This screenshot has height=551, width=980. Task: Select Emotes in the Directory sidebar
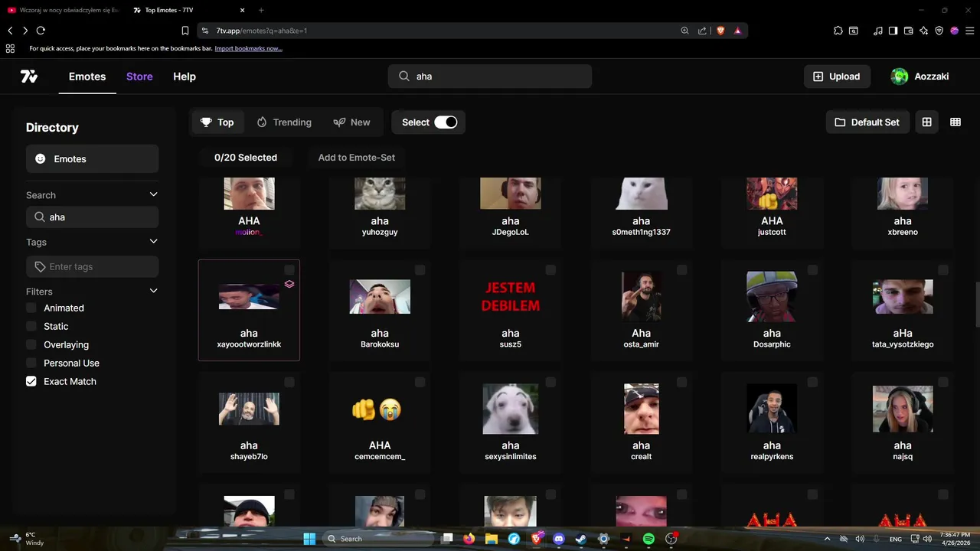pyautogui.click(x=92, y=158)
